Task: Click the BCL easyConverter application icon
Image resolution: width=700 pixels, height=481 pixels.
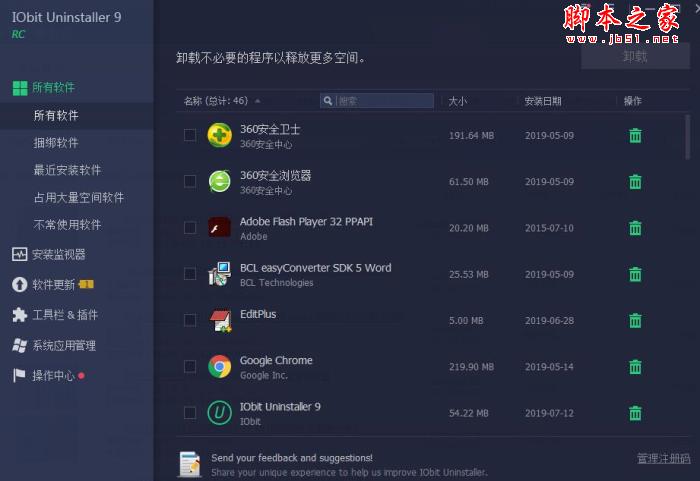Action: pyautogui.click(x=220, y=274)
